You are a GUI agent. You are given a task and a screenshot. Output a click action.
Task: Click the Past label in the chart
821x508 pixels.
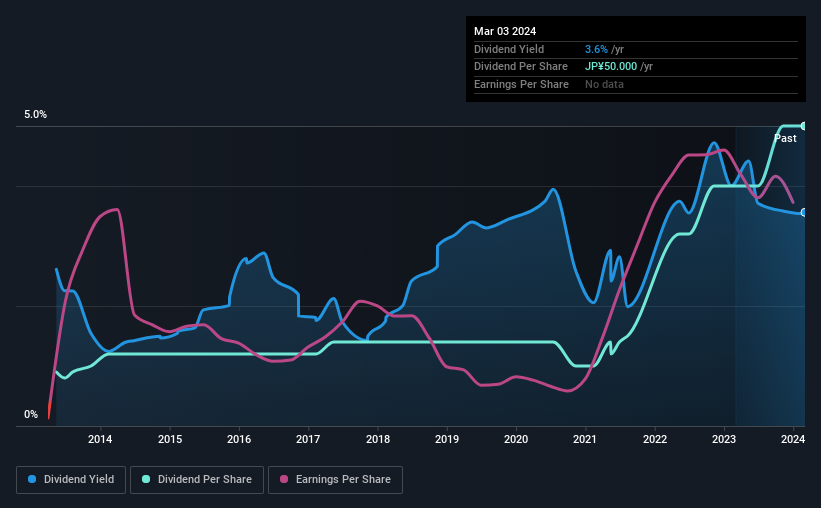point(785,138)
